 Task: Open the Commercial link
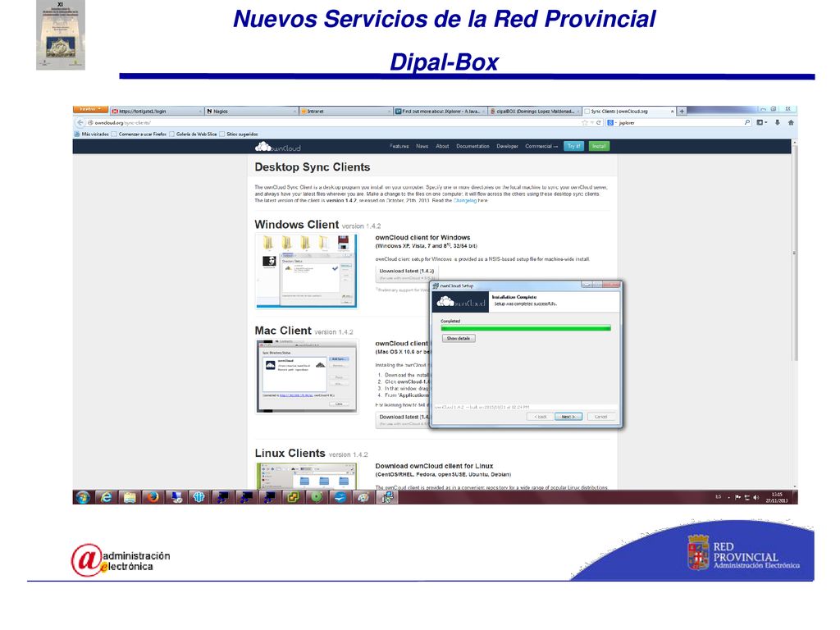[541, 146]
